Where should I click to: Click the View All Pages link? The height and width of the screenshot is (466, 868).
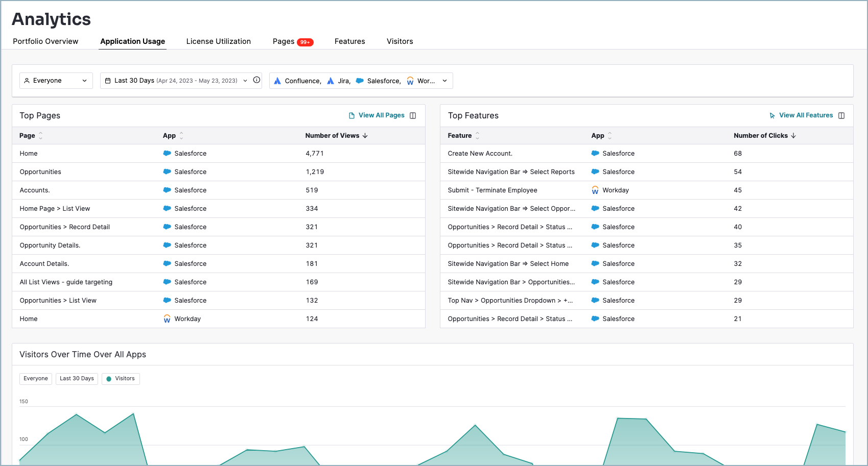coord(382,115)
